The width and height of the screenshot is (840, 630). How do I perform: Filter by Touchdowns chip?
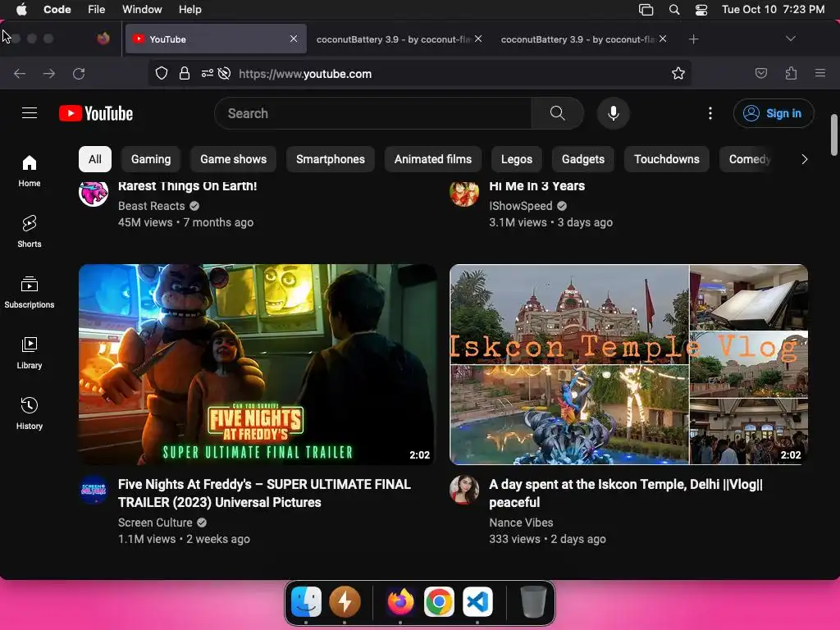[667, 159]
